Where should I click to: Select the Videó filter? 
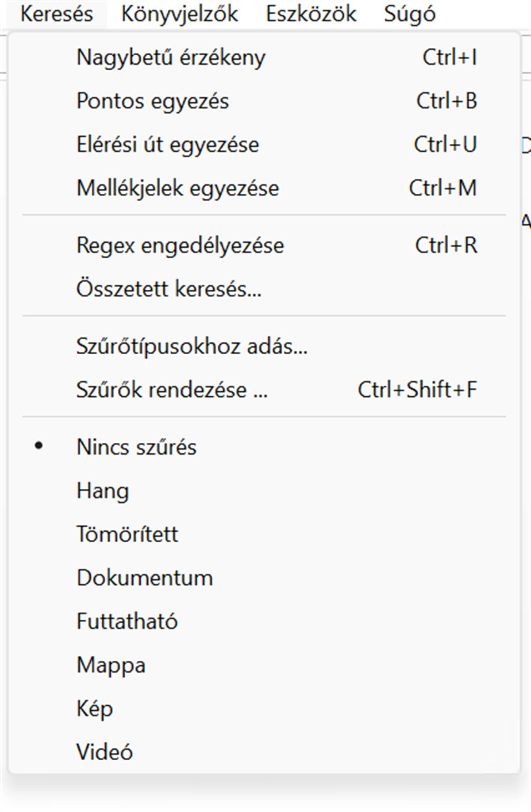(x=104, y=752)
